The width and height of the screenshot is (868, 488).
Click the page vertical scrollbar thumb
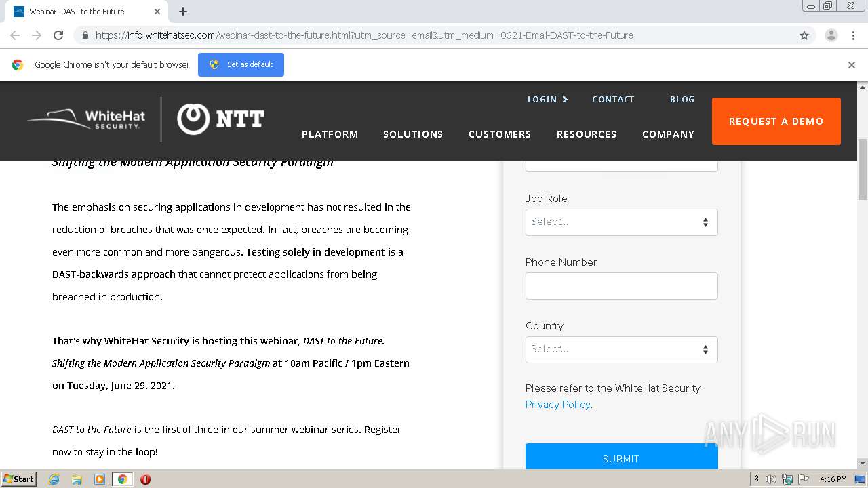coord(863,169)
